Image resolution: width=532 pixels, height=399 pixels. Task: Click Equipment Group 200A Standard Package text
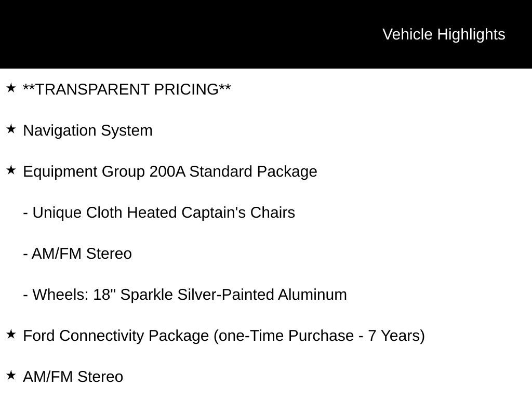pyautogui.click(x=170, y=171)
